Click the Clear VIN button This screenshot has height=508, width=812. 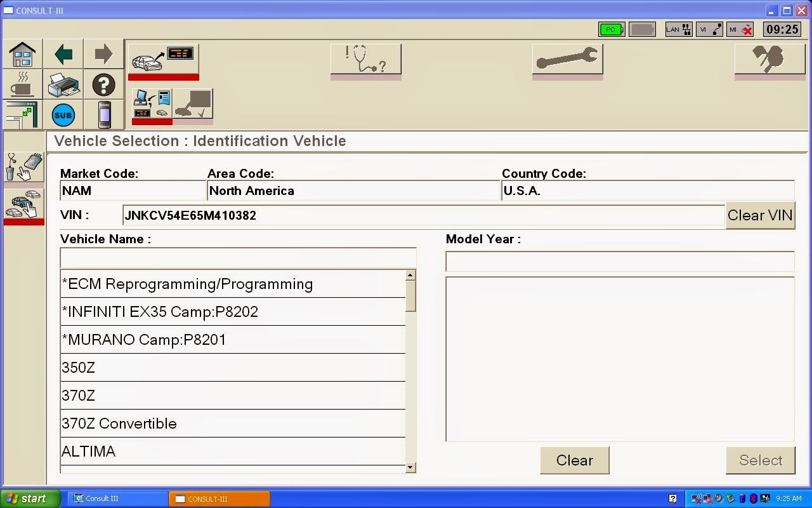pos(760,215)
